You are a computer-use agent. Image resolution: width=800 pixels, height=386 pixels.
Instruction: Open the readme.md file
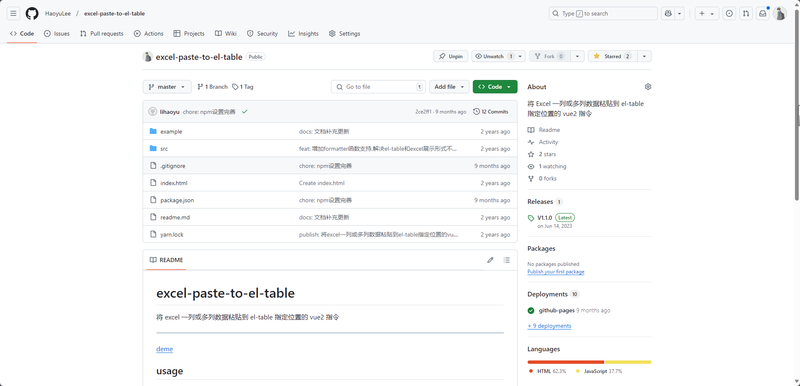(x=175, y=217)
